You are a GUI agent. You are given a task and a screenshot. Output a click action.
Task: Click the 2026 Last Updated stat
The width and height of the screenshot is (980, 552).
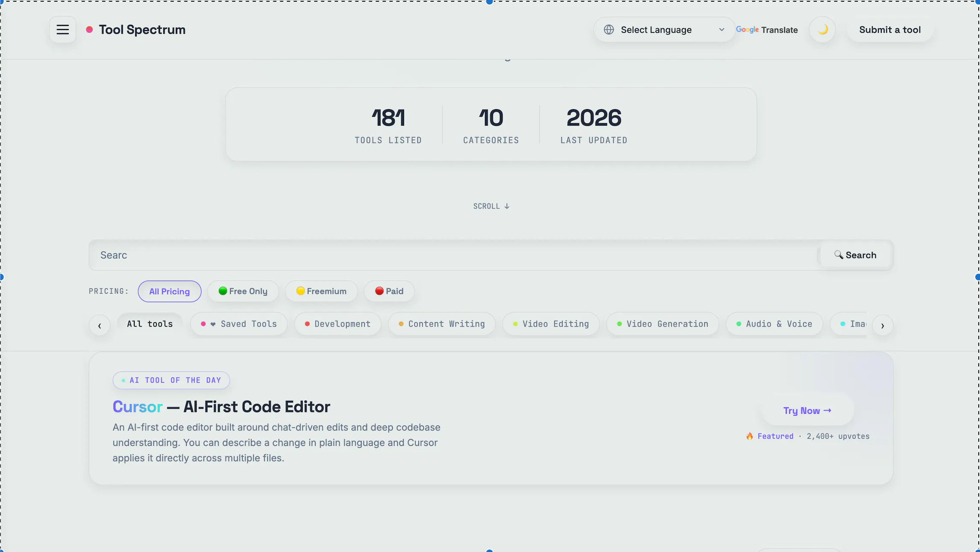[594, 125]
